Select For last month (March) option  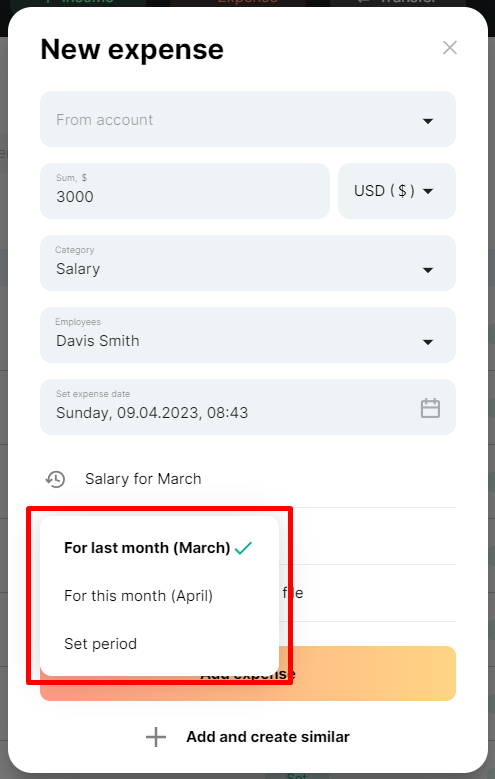click(x=147, y=547)
